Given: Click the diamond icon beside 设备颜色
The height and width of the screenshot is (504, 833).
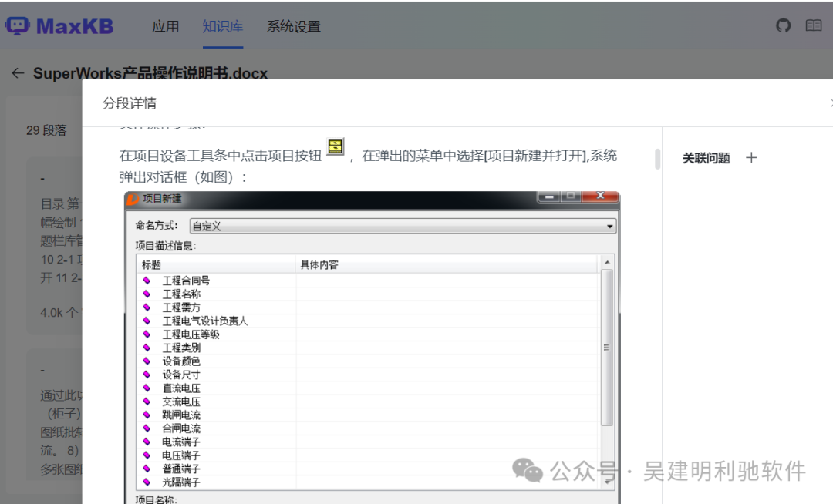Looking at the screenshot, I should pos(147,361).
